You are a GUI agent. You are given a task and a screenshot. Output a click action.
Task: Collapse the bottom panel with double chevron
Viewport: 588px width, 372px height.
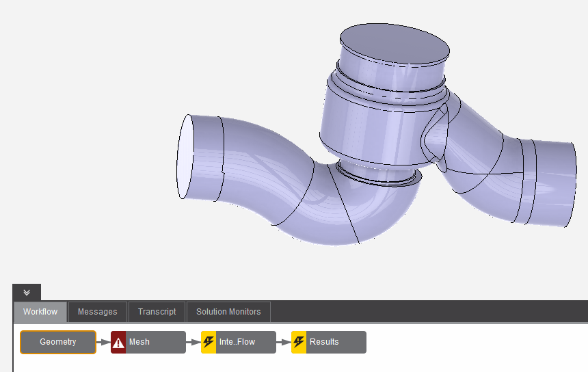[x=27, y=293]
